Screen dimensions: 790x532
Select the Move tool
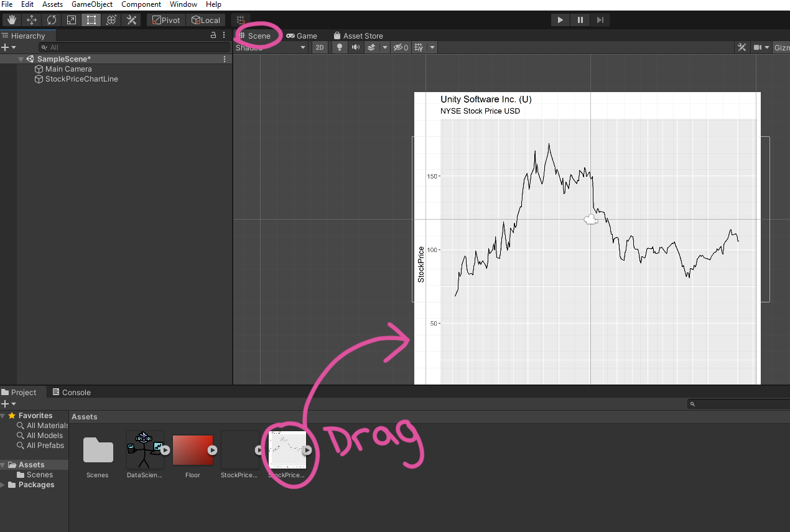32,20
